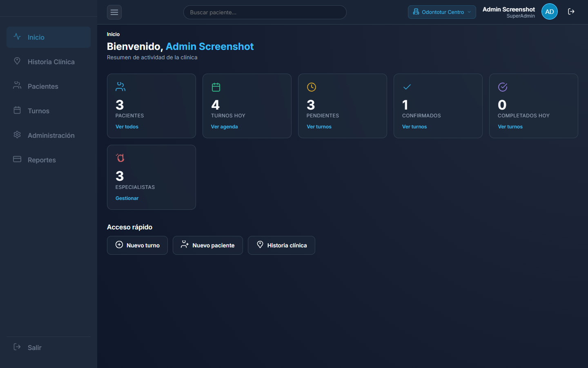The width and height of the screenshot is (588, 368).
Task: Click the Acceso rápido heading
Action: pos(129,227)
